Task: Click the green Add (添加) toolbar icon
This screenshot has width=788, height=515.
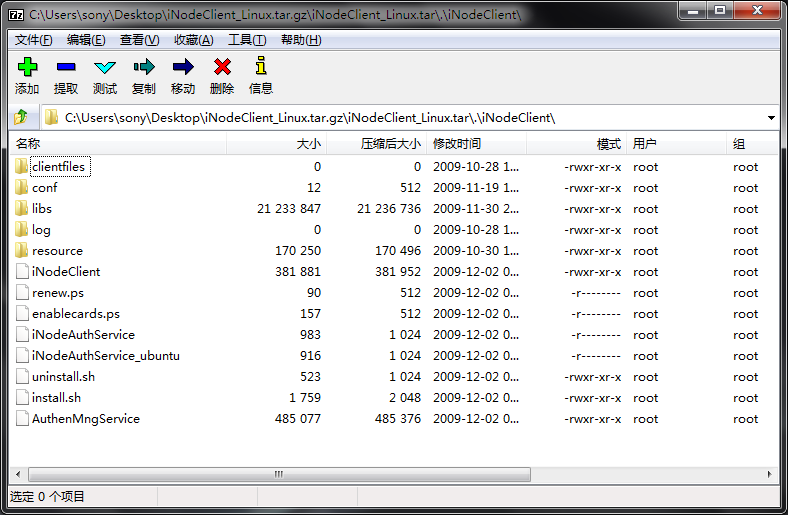Action: (27, 67)
